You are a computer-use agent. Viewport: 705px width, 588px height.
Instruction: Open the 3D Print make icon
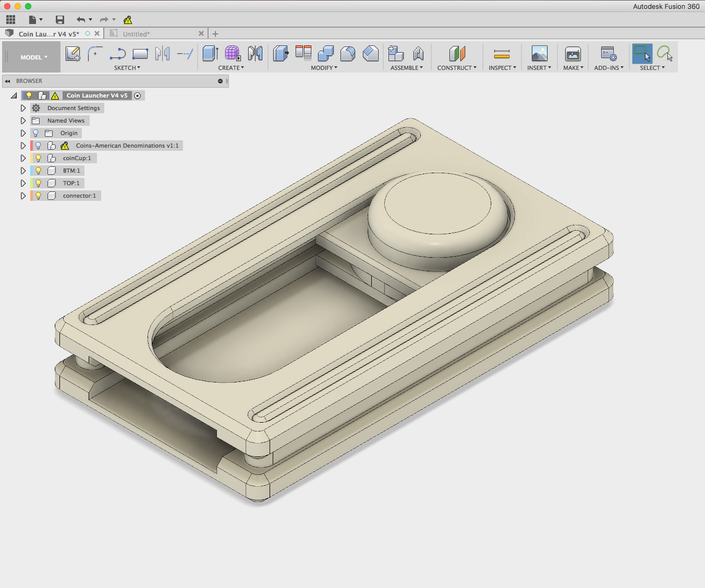[573, 54]
